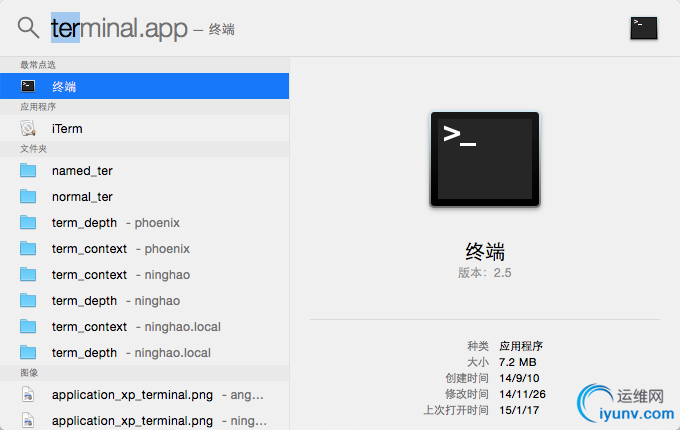
Task: Select term_context folder from ninghao
Action: pos(144,274)
